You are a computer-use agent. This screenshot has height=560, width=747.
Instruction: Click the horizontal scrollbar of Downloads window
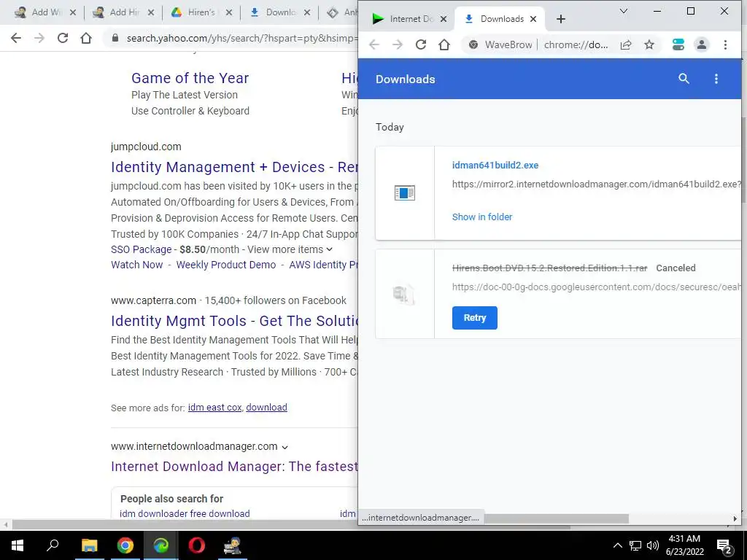point(557,518)
